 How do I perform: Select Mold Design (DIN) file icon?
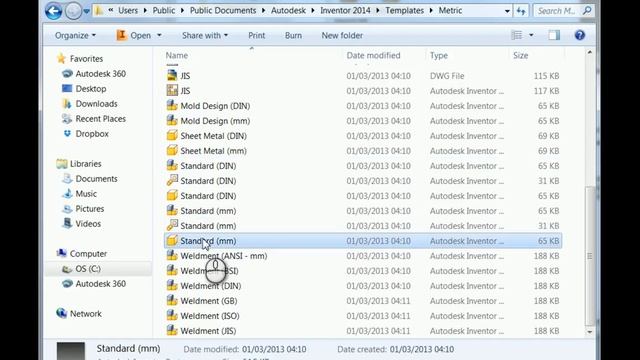click(x=172, y=106)
